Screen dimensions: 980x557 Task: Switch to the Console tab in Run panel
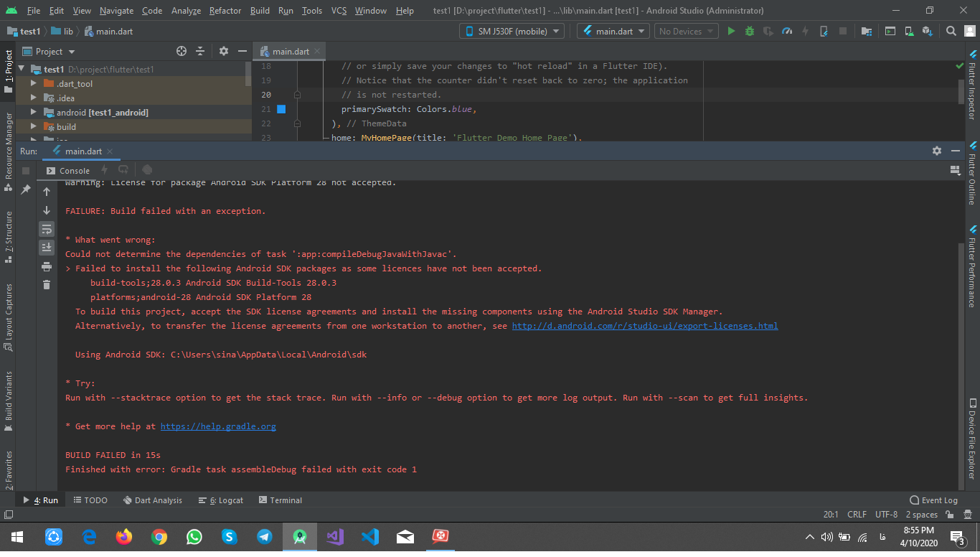[68, 170]
